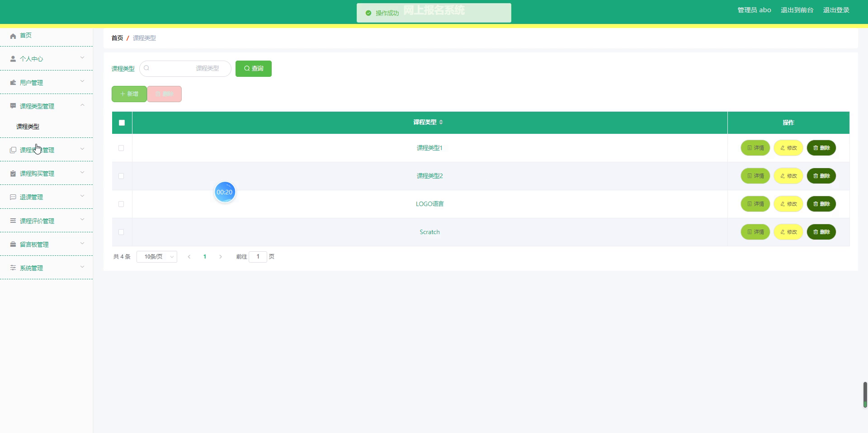Click 管理员 abo in the header
The height and width of the screenshot is (433, 868).
(754, 10)
